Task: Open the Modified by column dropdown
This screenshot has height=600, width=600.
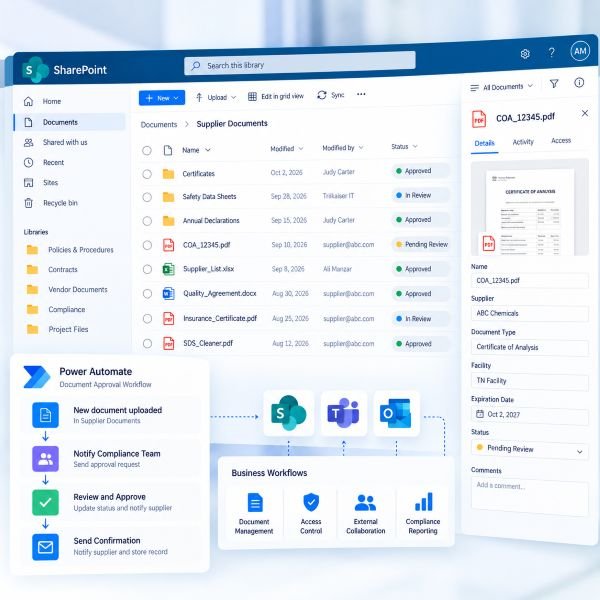Action: (x=361, y=148)
